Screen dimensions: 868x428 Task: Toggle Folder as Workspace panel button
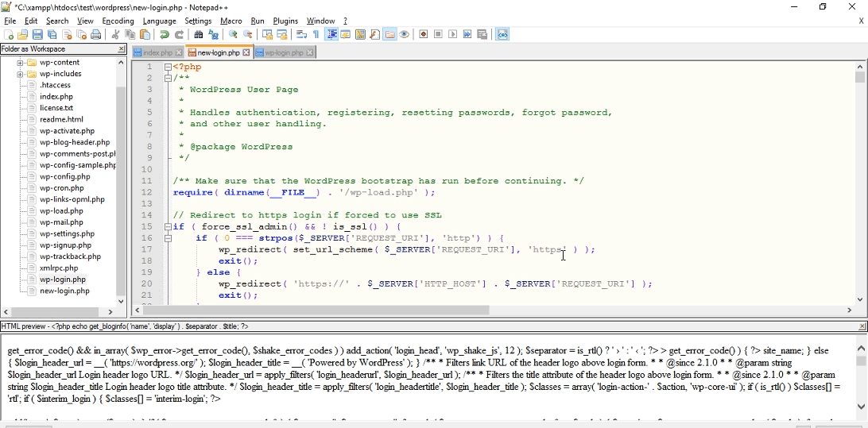(x=389, y=35)
